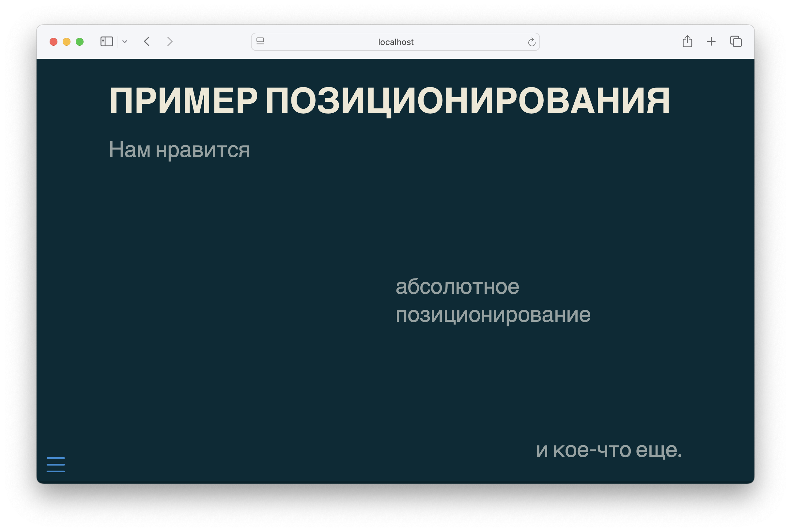Reload the localhost page
The height and width of the screenshot is (532, 791).
(x=532, y=42)
